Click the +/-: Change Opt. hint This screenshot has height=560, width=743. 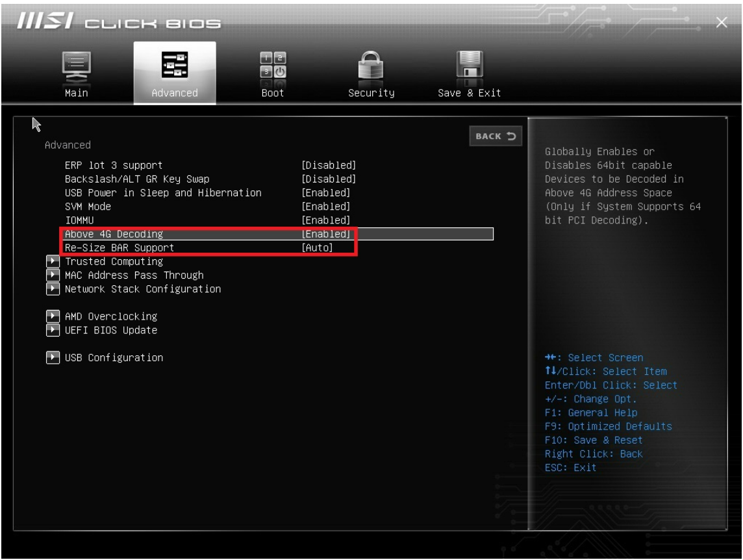590,399
